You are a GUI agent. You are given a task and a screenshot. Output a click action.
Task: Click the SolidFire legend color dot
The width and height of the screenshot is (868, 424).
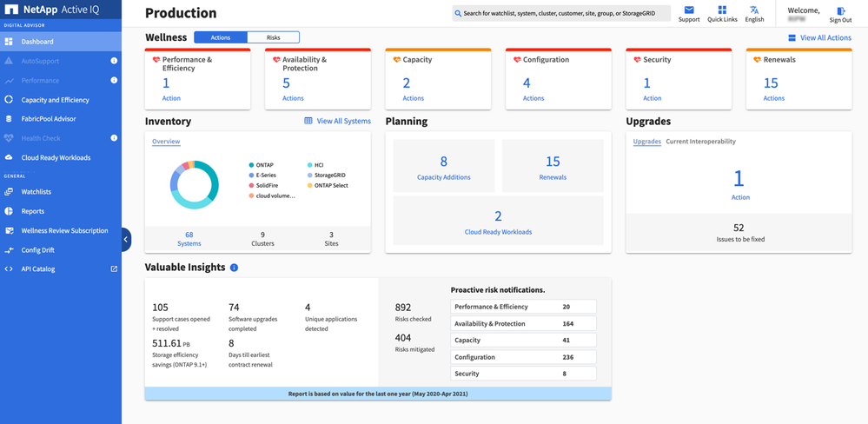(251, 185)
